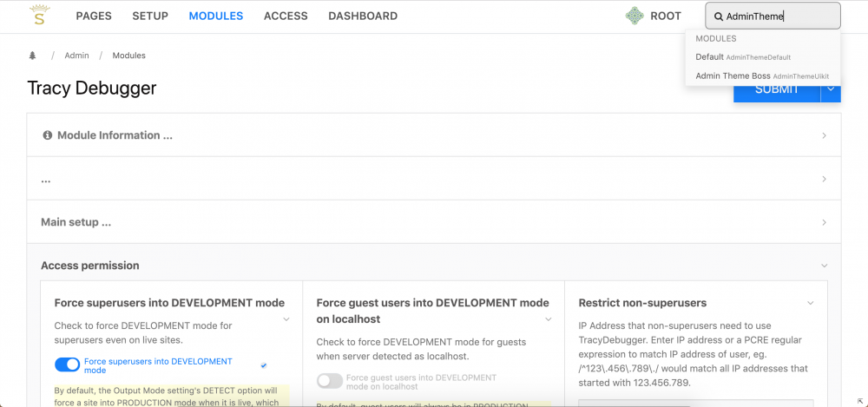Toggle Force guest users into DEVELOPMENT mode switch
Viewport: 868px width, 407px height.
329,380
